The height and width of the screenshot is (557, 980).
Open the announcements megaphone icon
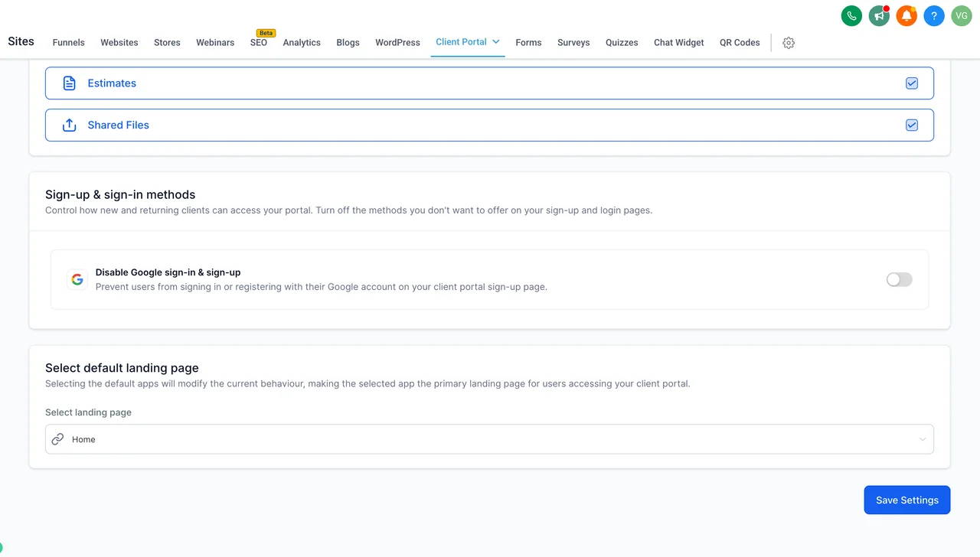tap(879, 15)
